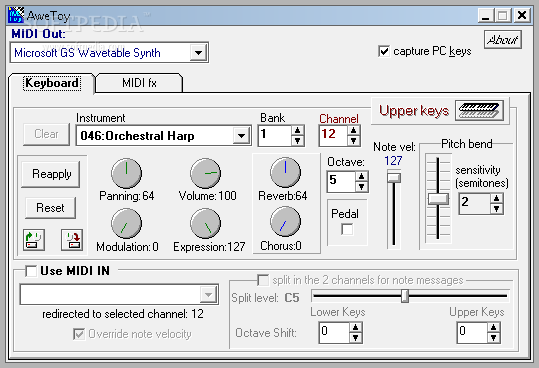Click the Volume knob
This screenshot has width=539, height=368.
pos(206,173)
